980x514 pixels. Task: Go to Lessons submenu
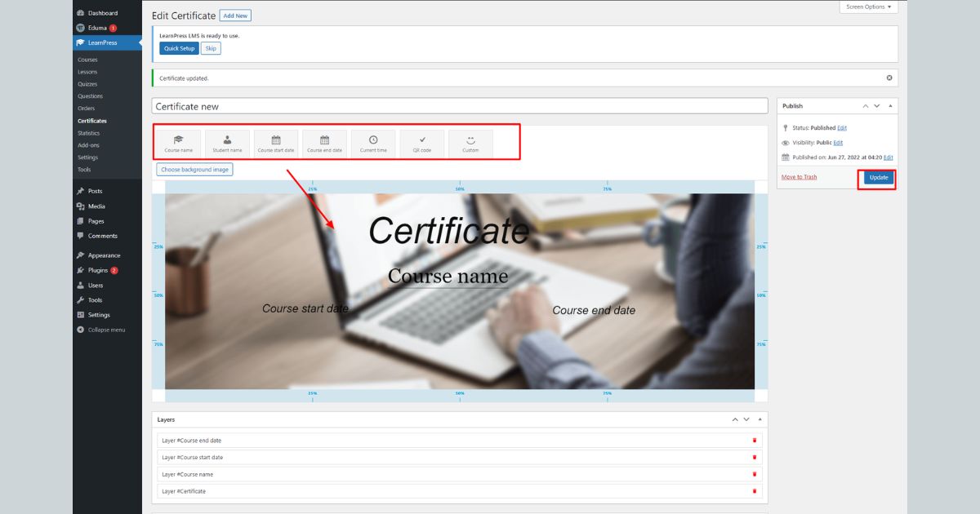(87, 72)
